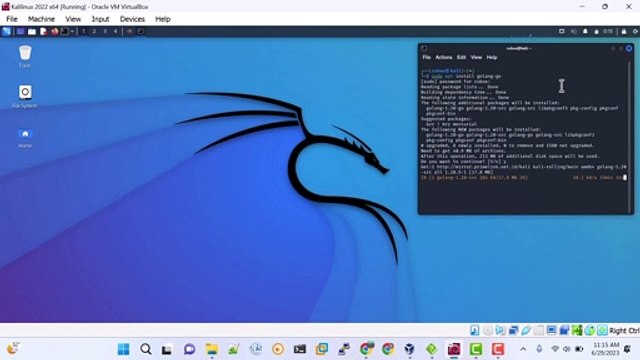Open the red Camtasia recorder taskbar icon
The image size is (640, 360).
[x=498, y=349]
